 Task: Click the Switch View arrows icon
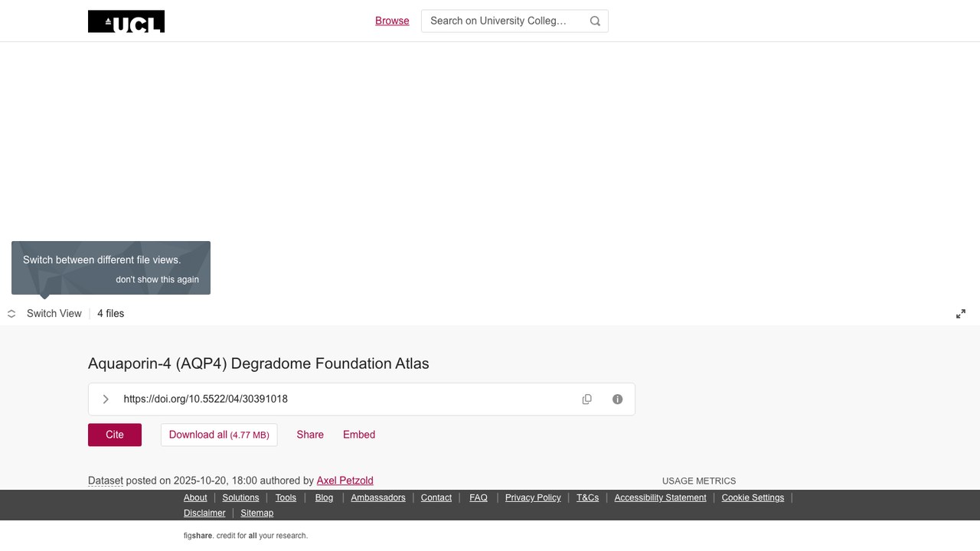(11, 314)
